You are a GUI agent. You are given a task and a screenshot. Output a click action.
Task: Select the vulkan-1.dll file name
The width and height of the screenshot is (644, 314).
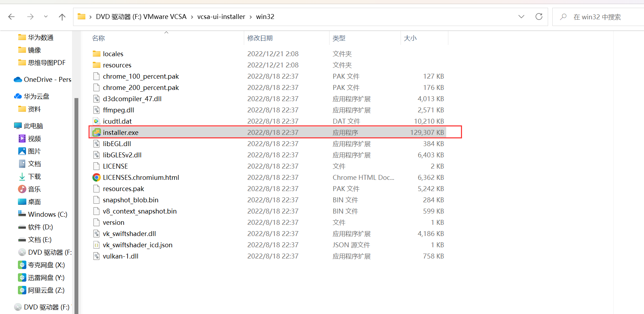[121, 256]
